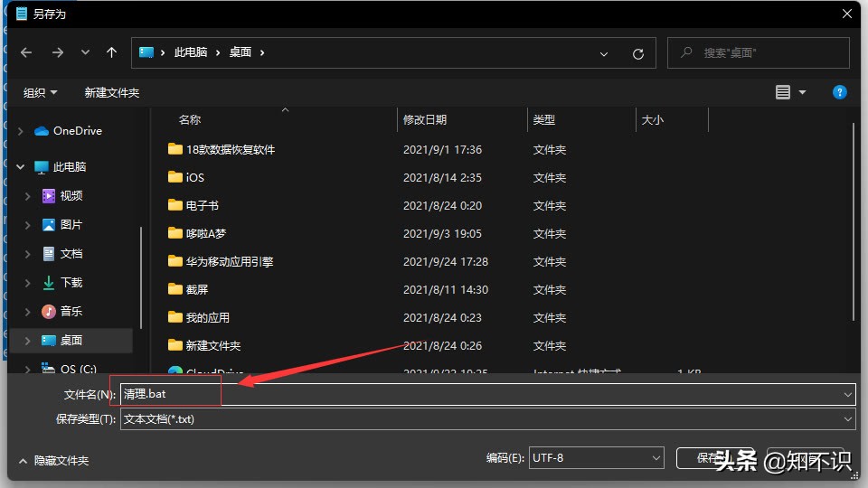Expand 图片 tree node
This screenshot has width=868, height=488.
click(x=28, y=225)
